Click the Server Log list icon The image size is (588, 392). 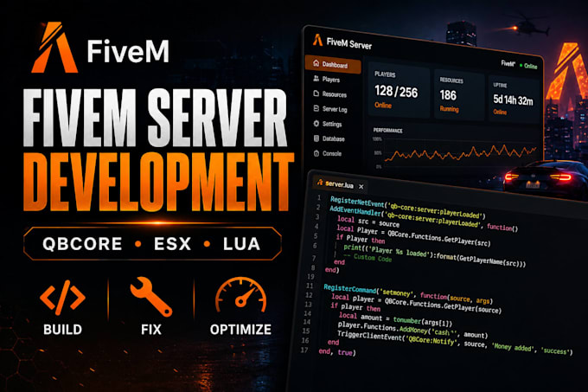pyautogui.click(x=316, y=108)
